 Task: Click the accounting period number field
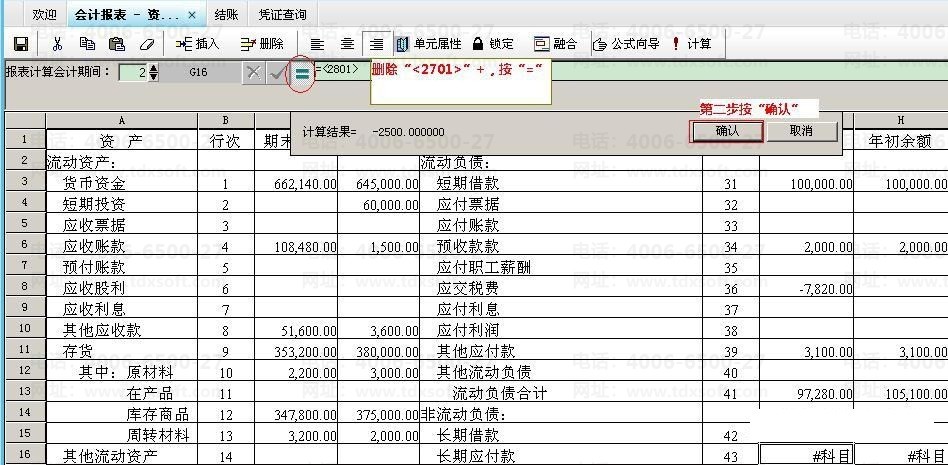(133, 73)
